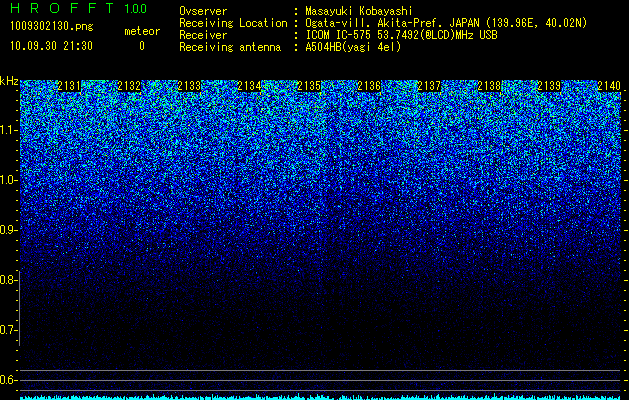The width and height of the screenshot is (629, 400).
Task: Click the 2137 time marker
Action: tap(429, 86)
